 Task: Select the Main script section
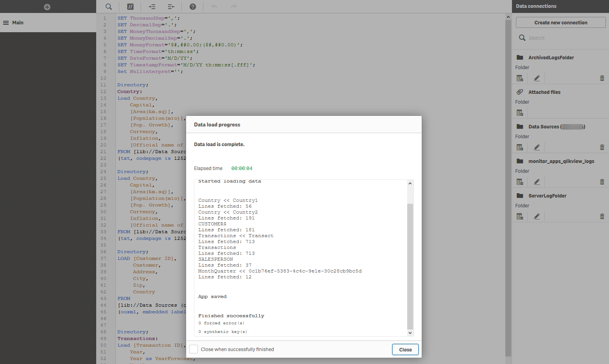(x=18, y=23)
